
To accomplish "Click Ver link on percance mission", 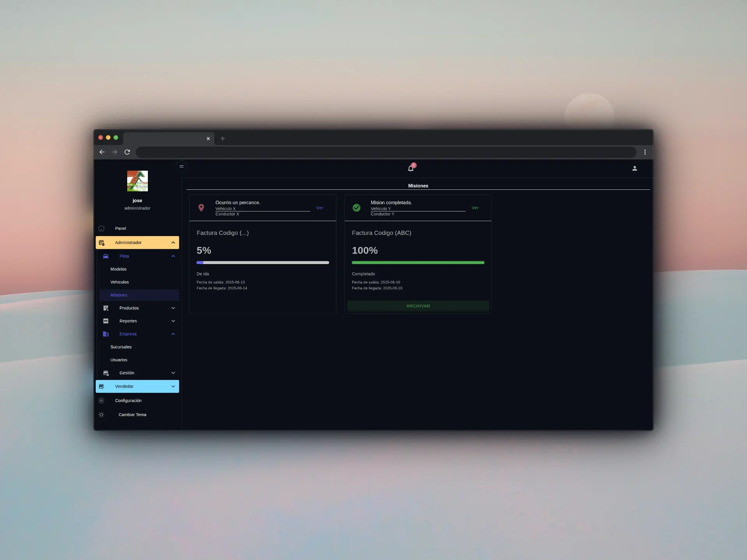I will 320,208.
